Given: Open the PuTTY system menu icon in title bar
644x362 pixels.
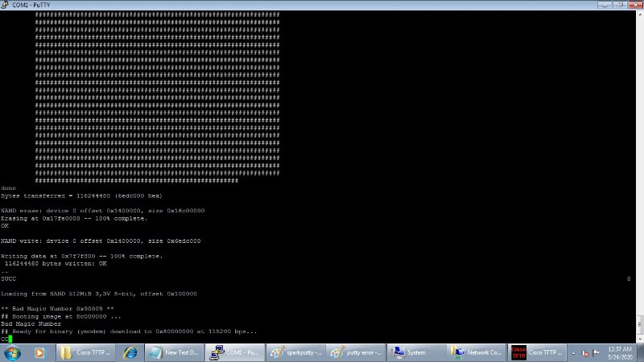Looking at the screenshot, I should pos(5,5).
